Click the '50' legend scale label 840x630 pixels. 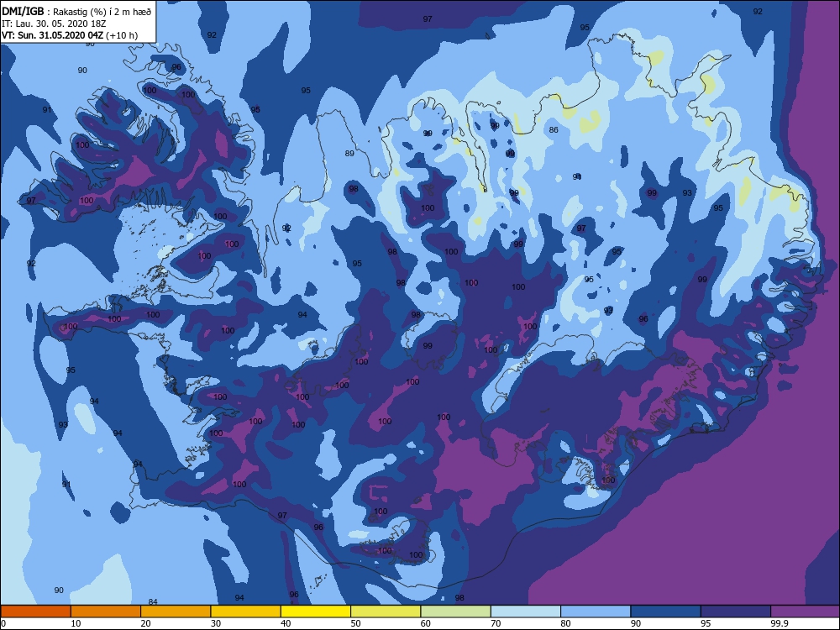(355, 623)
